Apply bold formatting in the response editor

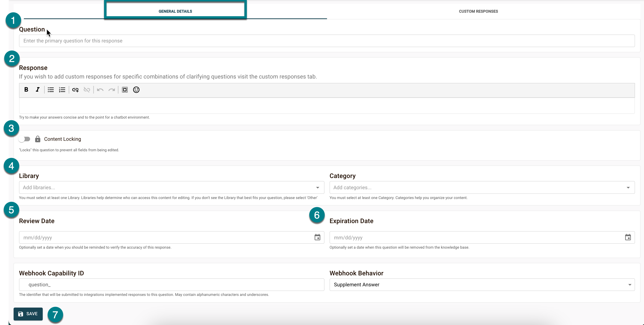(x=26, y=90)
